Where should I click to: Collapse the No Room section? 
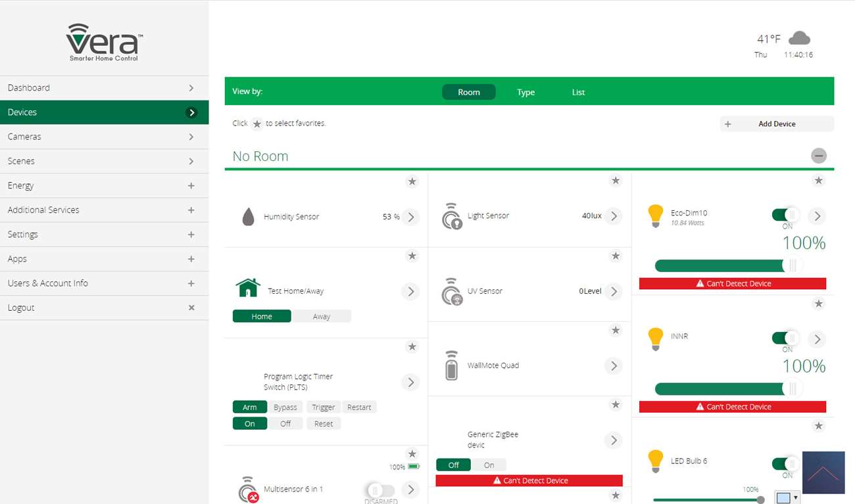(818, 156)
